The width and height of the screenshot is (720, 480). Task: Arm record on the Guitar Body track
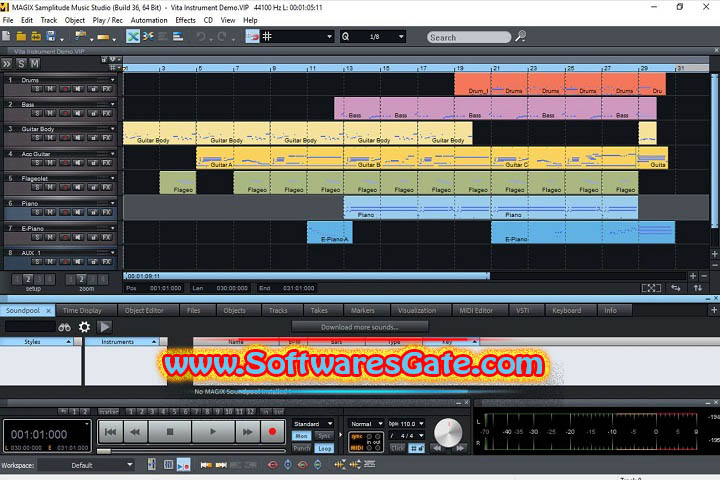pyautogui.click(x=65, y=138)
